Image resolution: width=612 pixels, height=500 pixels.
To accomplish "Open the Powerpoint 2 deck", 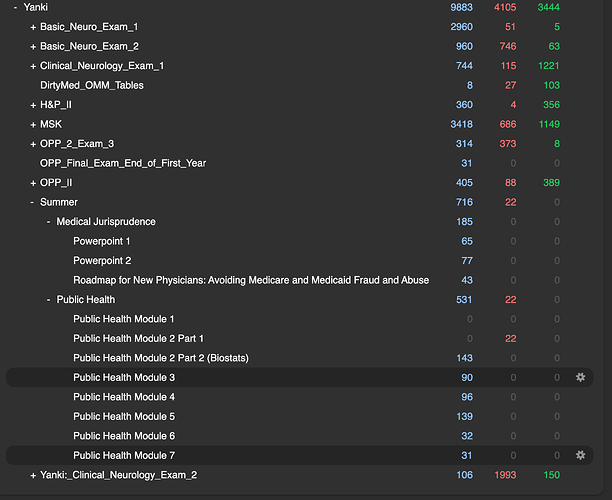I will point(102,261).
